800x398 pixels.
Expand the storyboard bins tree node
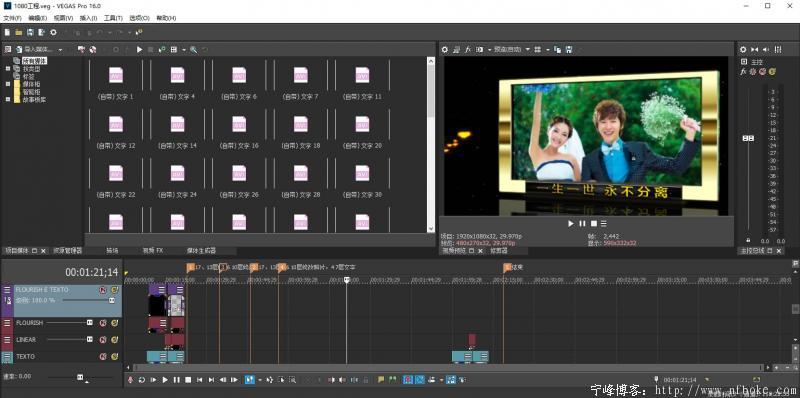click(8, 100)
